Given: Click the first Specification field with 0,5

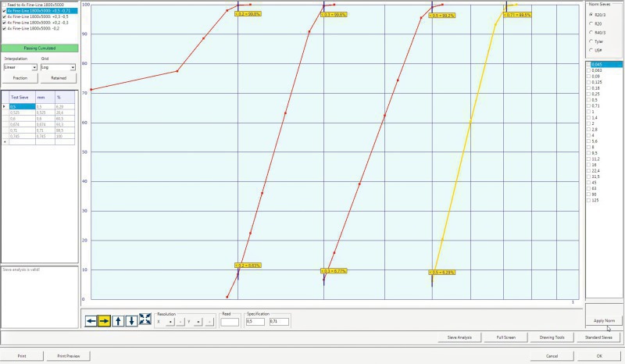Looking at the screenshot, I should pos(255,321).
